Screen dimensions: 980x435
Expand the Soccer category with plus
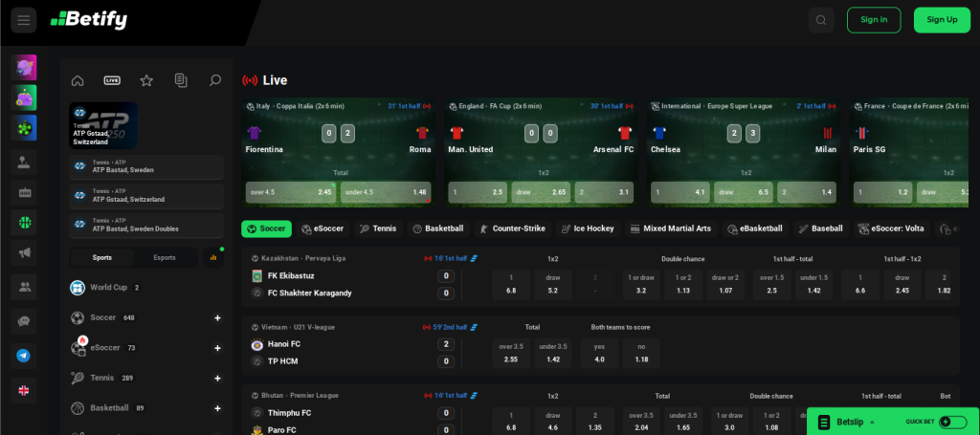[x=217, y=318]
